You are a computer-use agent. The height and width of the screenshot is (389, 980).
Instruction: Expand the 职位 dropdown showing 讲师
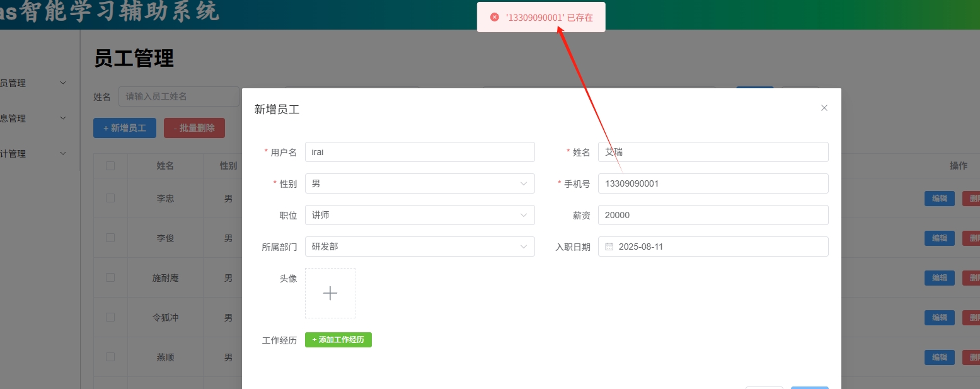click(419, 215)
